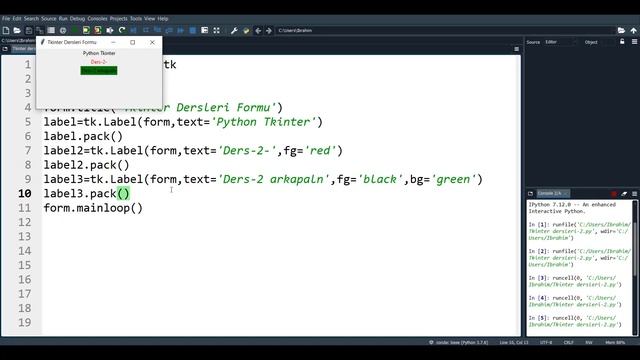
Task: Open the Search menu
Action: [31, 19]
